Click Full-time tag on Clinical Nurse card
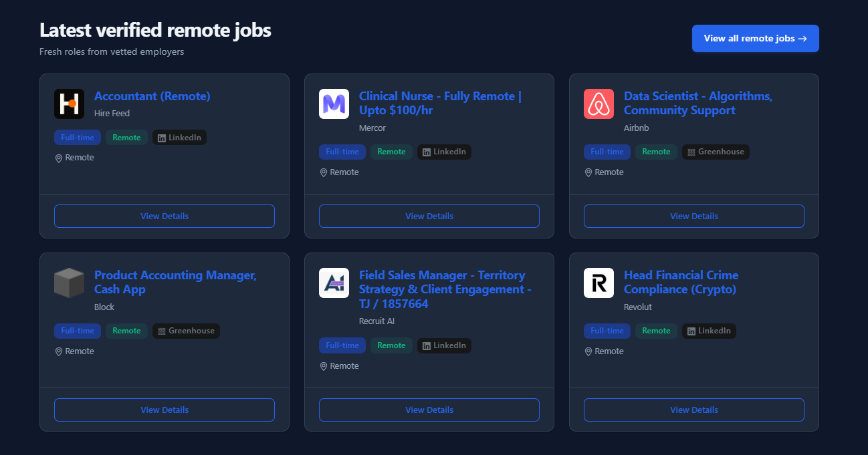 [342, 152]
